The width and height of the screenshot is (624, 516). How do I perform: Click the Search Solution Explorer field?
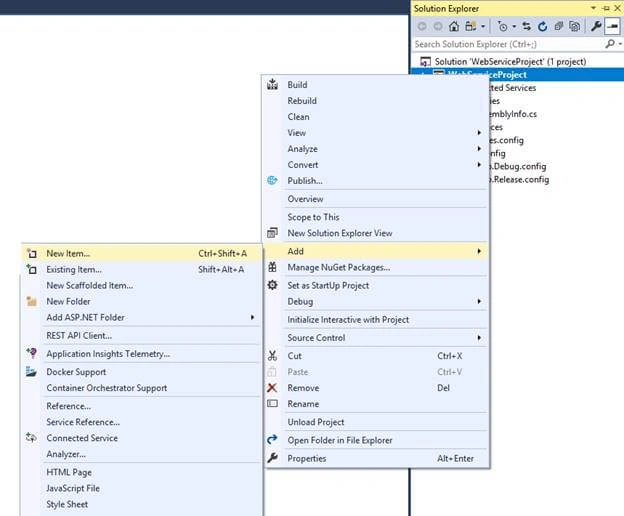(508, 44)
